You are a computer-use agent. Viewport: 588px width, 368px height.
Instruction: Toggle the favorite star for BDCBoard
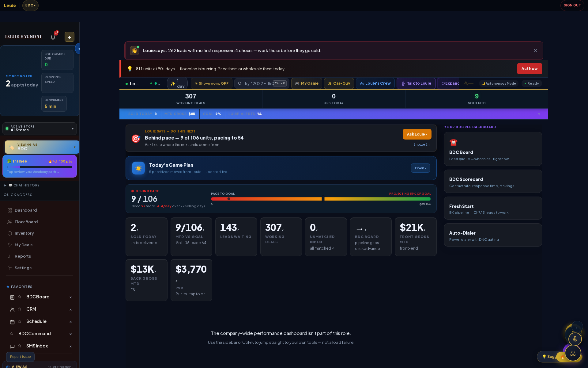pyautogui.click(x=20, y=297)
